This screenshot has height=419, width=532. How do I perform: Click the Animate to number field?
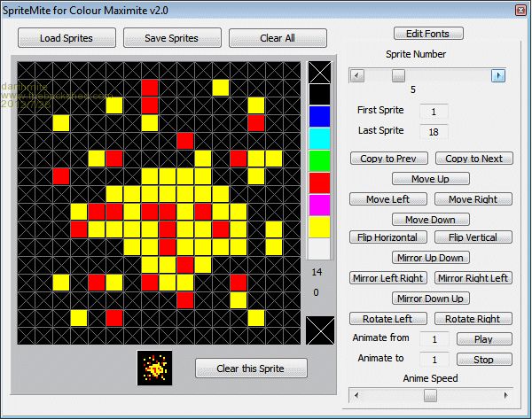coord(434,360)
